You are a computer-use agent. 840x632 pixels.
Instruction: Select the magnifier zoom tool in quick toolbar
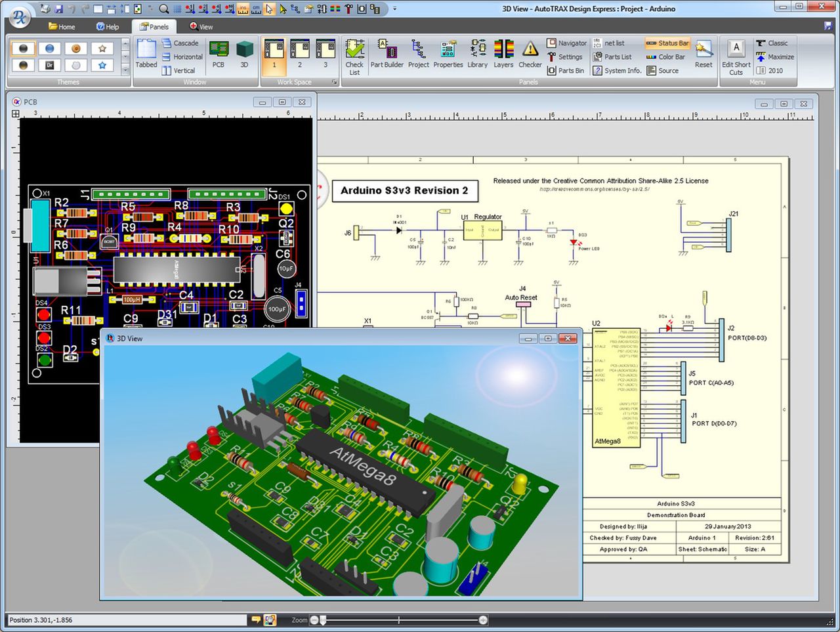pyautogui.click(x=164, y=9)
